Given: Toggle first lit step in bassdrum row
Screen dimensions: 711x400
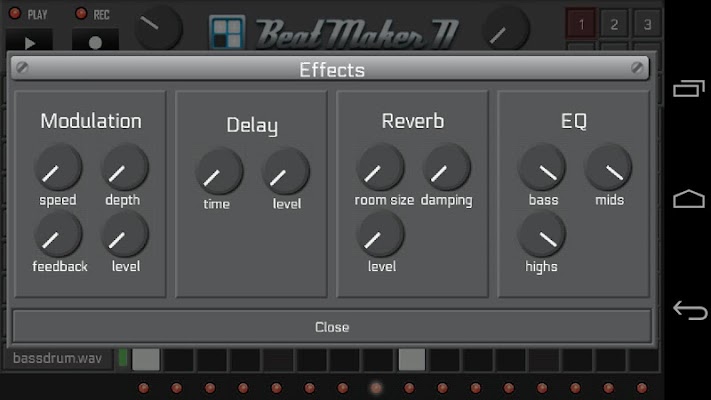Looking at the screenshot, I should pos(146,360).
